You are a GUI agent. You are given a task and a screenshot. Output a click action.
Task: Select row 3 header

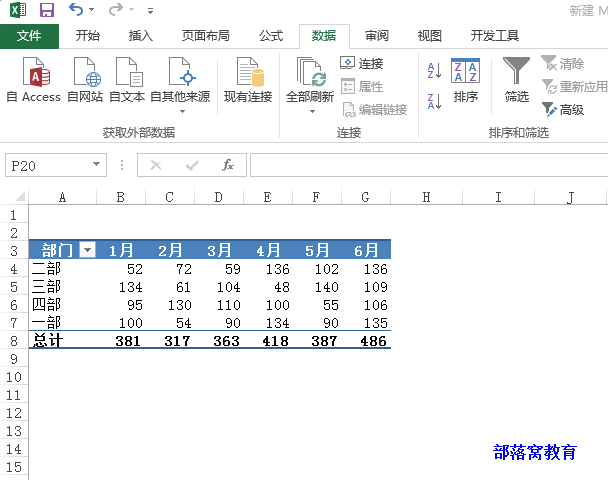tap(14, 250)
